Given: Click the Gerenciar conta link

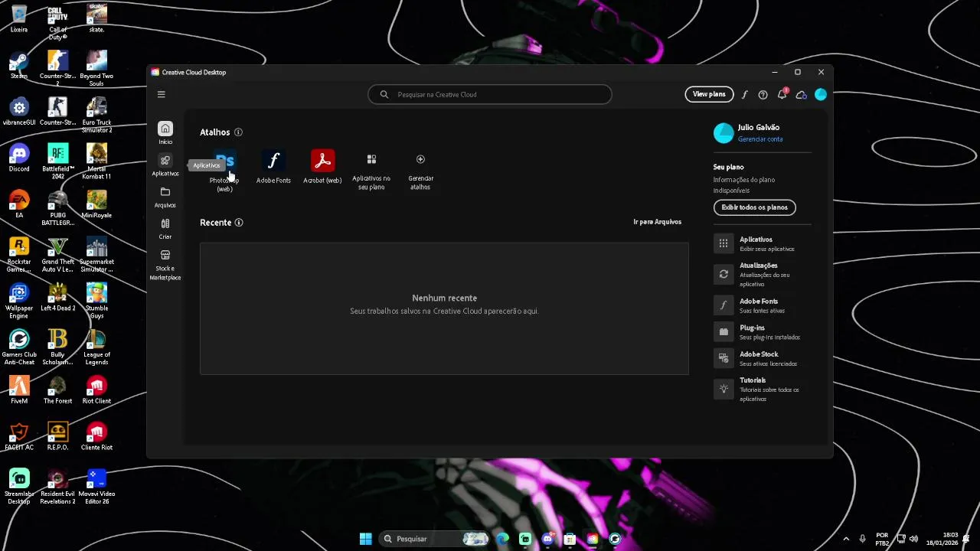Looking at the screenshot, I should (760, 139).
